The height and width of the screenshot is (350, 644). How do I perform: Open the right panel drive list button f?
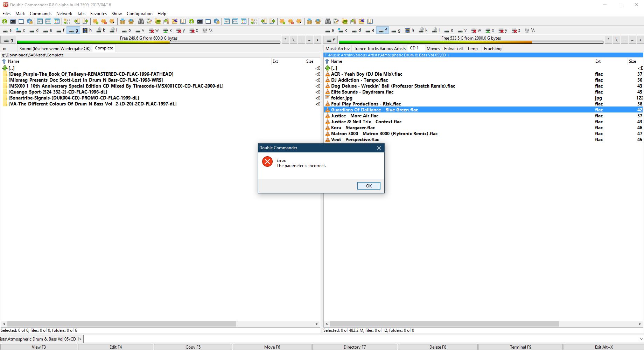pos(331,40)
